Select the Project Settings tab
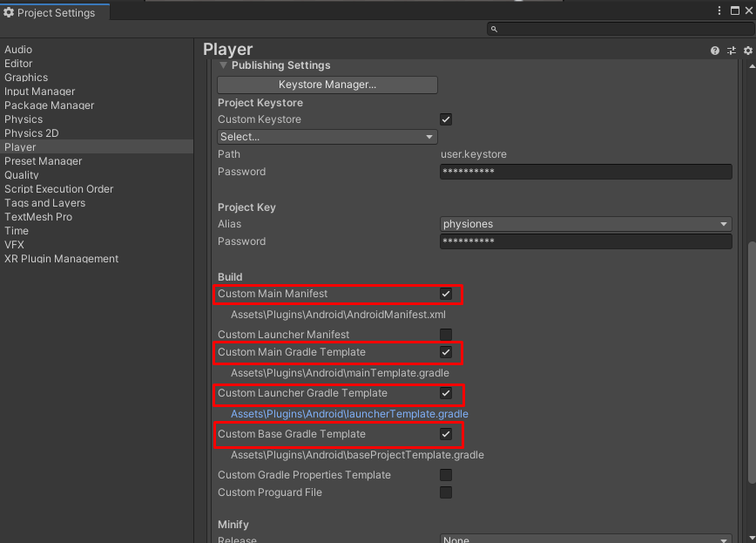This screenshot has height=543, width=756. click(x=55, y=12)
